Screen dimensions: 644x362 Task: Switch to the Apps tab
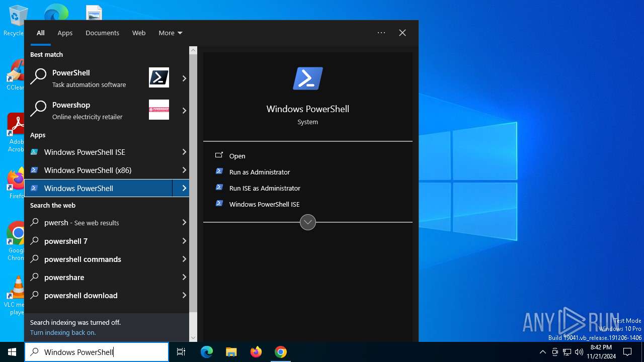[65, 33]
